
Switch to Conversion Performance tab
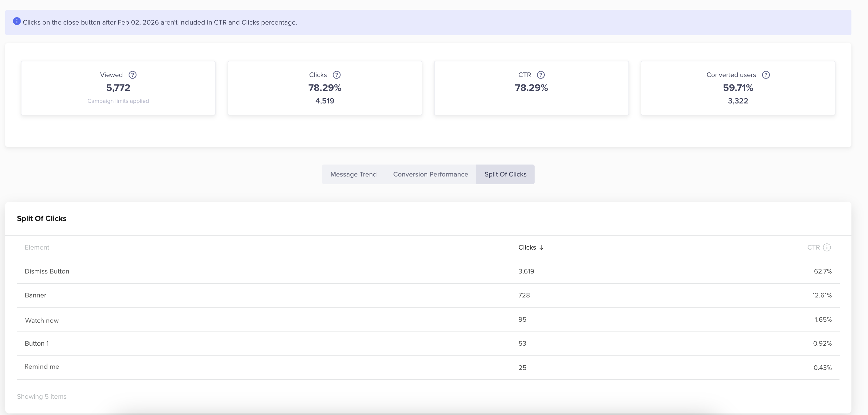coord(430,174)
